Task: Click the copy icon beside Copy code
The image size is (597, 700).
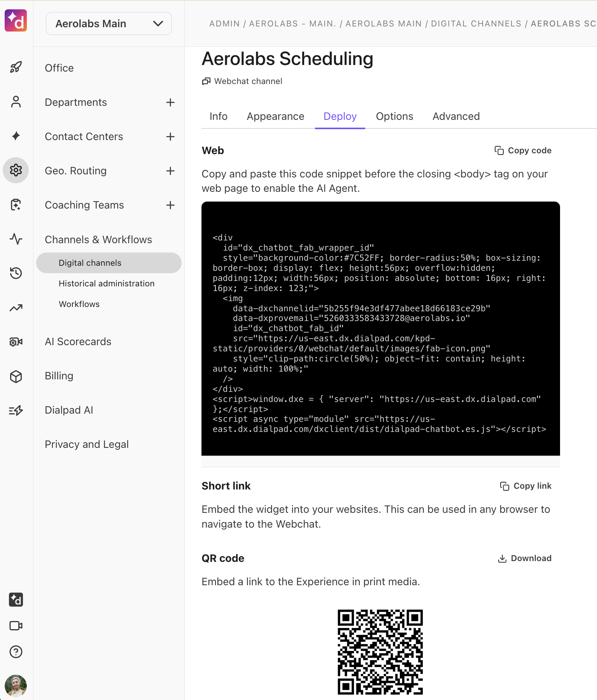Action: click(499, 150)
